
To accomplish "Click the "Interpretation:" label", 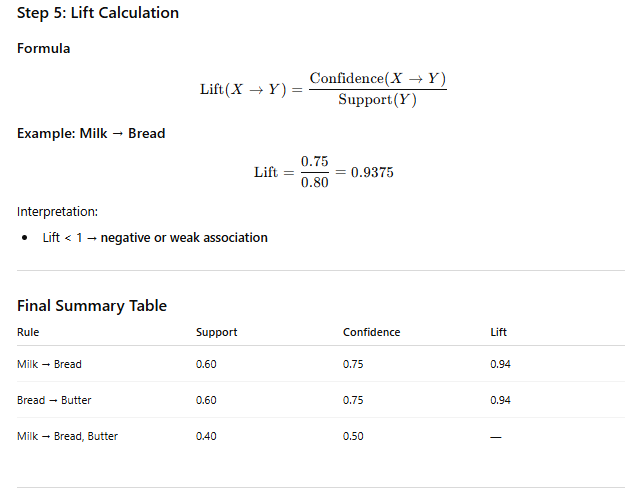I will pyautogui.click(x=57, y=211).
